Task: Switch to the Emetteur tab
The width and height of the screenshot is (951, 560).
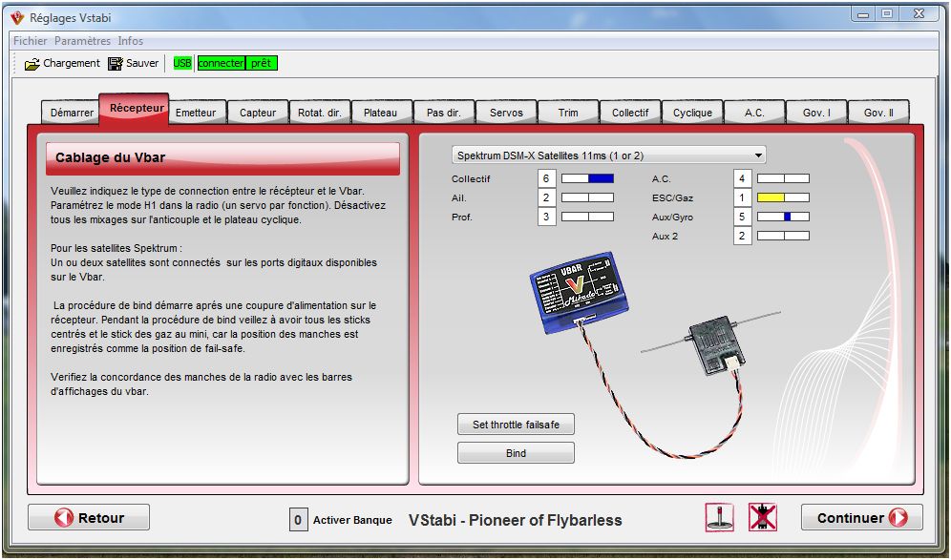Action: [196, 113]
